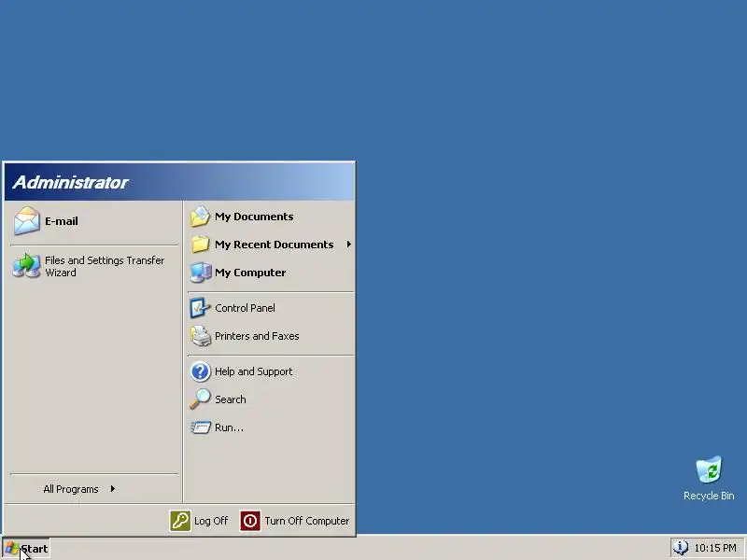Click the Windows flag logo on Start
This screenshot has height=560, width=747.
pos(12,549)
